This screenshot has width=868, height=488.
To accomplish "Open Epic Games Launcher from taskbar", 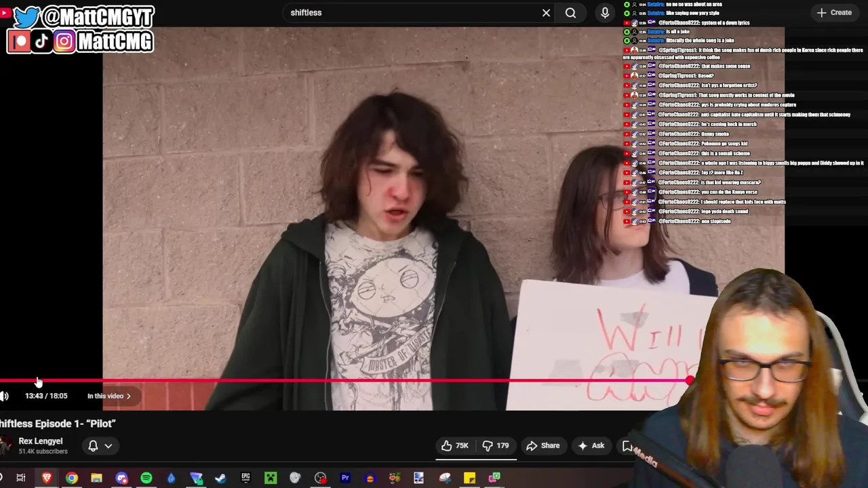I will (x=245, y=478).
